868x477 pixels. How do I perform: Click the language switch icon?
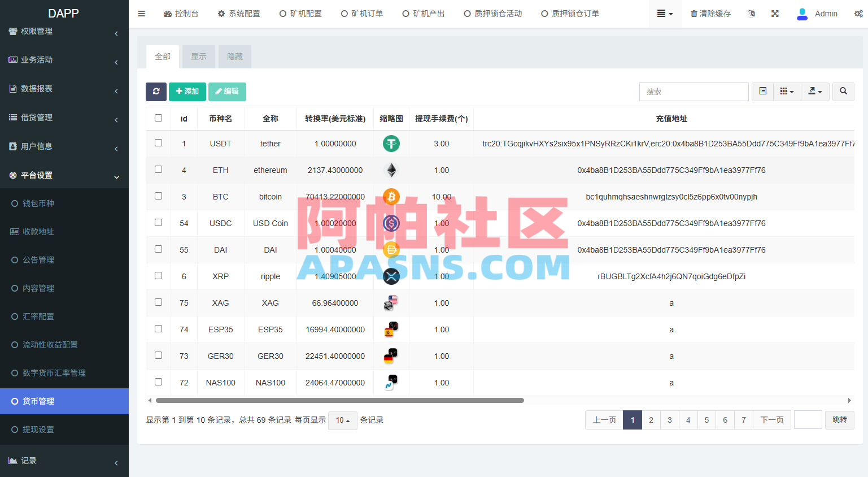tap(751, 14)
